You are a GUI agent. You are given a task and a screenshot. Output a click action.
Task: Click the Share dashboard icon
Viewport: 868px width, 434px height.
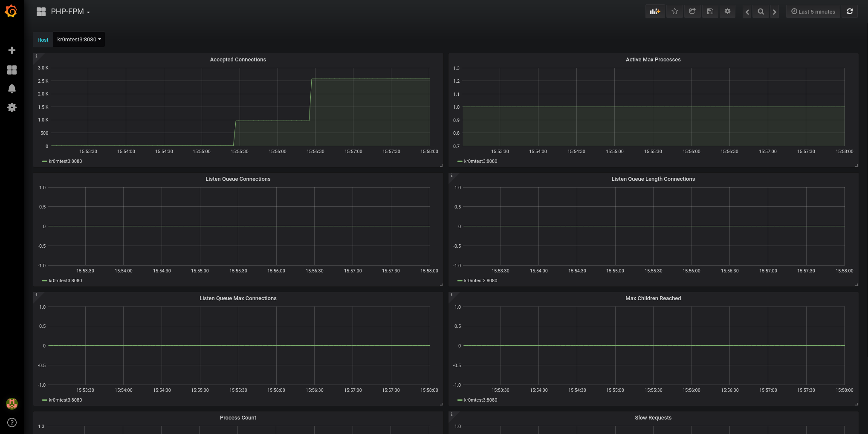click(692, 12)
